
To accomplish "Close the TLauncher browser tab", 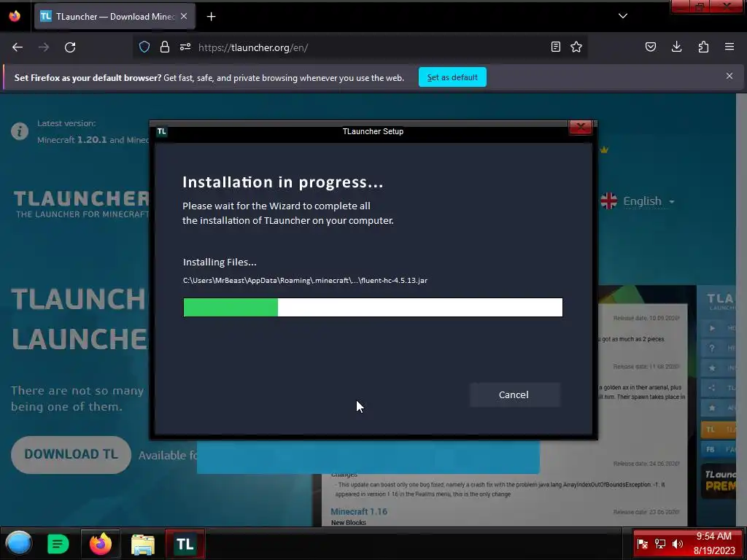I will point(184,16).
